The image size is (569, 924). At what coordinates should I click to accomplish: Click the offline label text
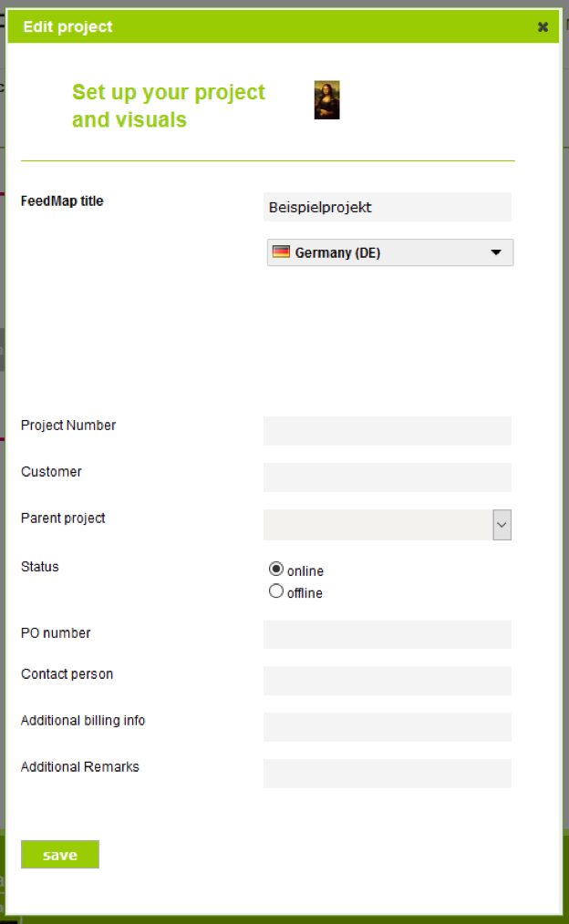point(305,593)
